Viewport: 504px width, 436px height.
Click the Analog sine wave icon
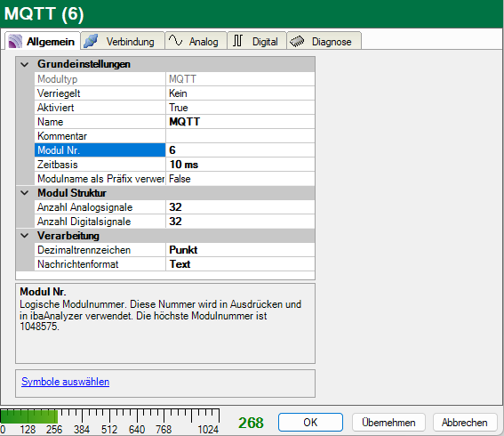[175, 41]
